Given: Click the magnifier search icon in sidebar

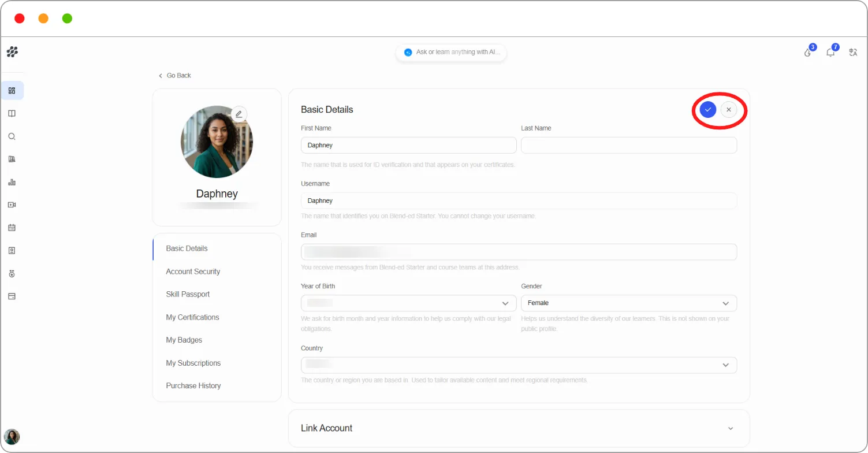Looking at the screenshot, I should pyautogui.click(x=12, y=136).
